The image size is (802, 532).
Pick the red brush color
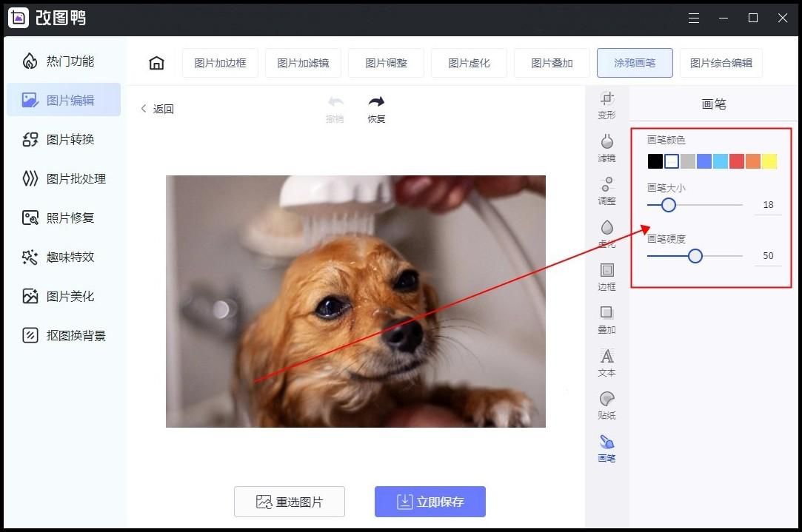pyautogui.click(x=737, y=161)
